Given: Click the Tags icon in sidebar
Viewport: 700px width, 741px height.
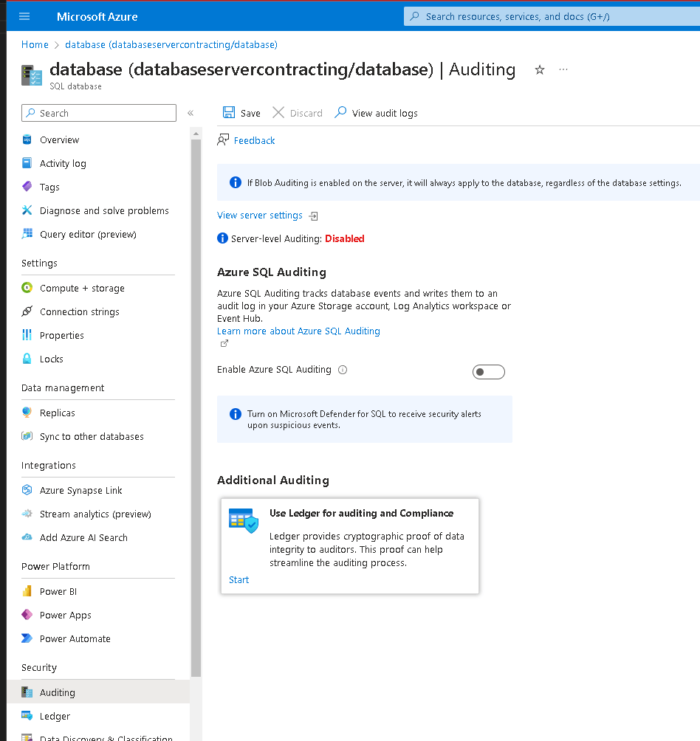Looking at the screenshot, I should [27, 187].
